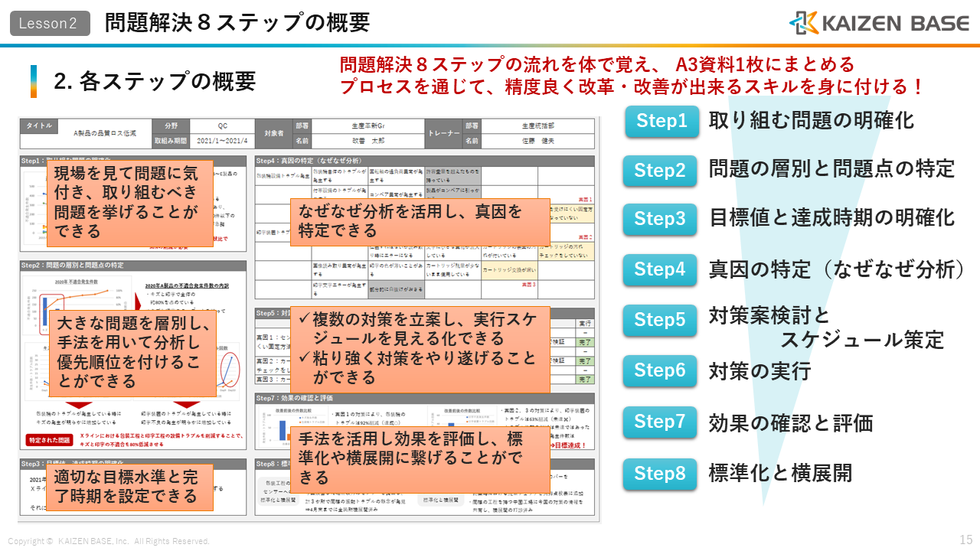The width and height of the screenshot is (980, 551).
Task: Click the orange callout 適切な目標水準と完了時期
Action: pos(129,487)
